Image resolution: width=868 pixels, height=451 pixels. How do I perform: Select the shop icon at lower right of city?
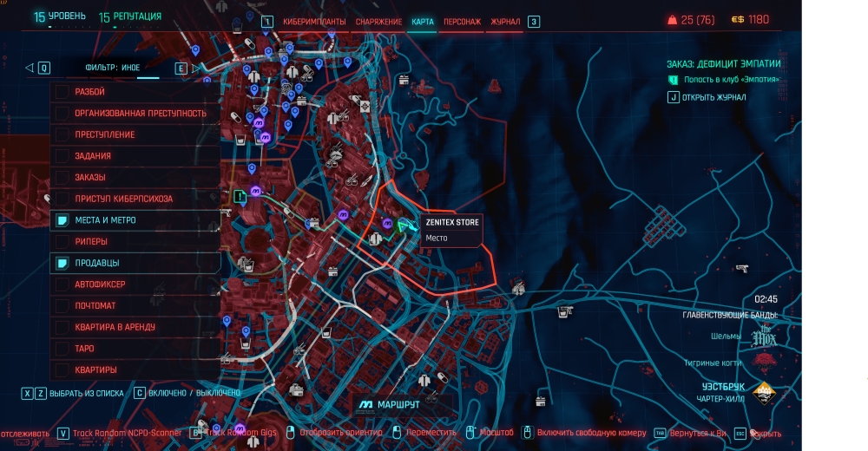[x=541, y=401]
